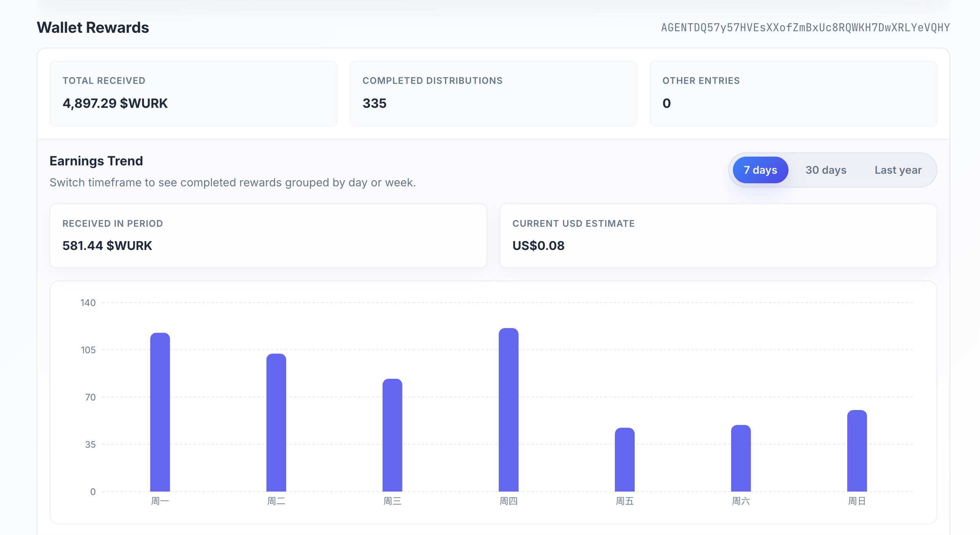
Task: Click the 周四 bar in the chart
Action: [509, 410]
